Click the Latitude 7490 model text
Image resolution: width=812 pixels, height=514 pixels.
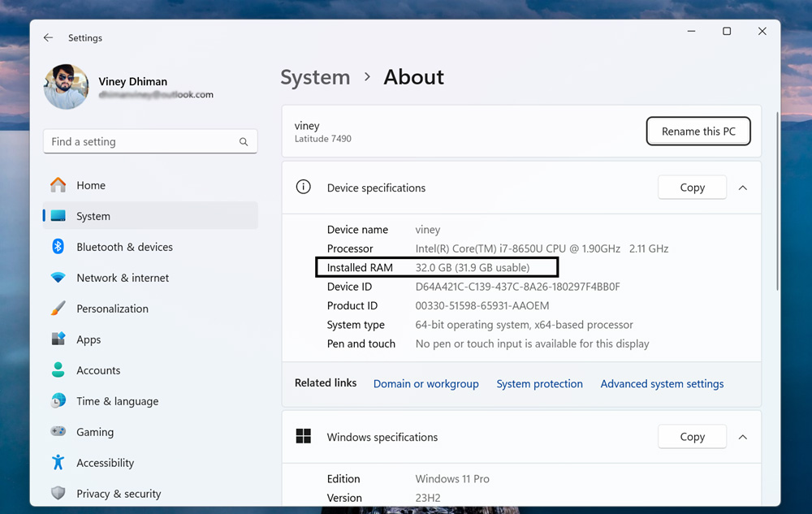click(322, 139)
